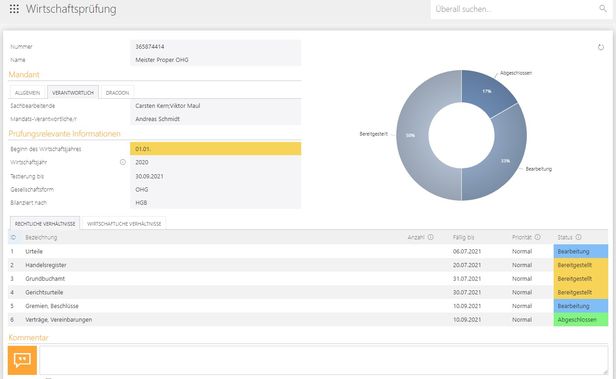Select the Gremien, Beschlüsse row
This screenshot has width=616, height=379.
click(308, 306)
